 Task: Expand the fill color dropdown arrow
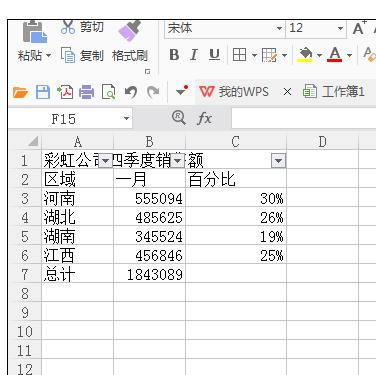coord(319,55)
